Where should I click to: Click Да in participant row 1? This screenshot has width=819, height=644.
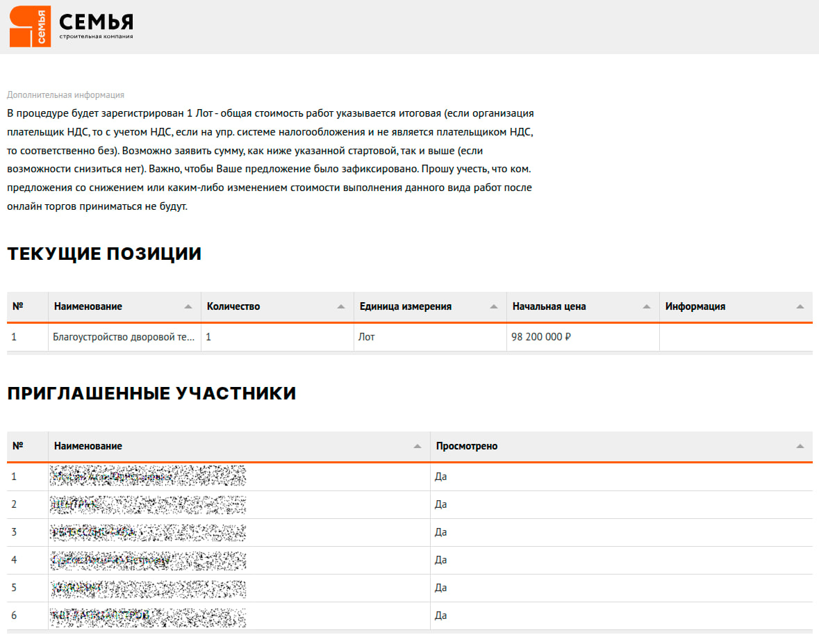coord(440,477)
